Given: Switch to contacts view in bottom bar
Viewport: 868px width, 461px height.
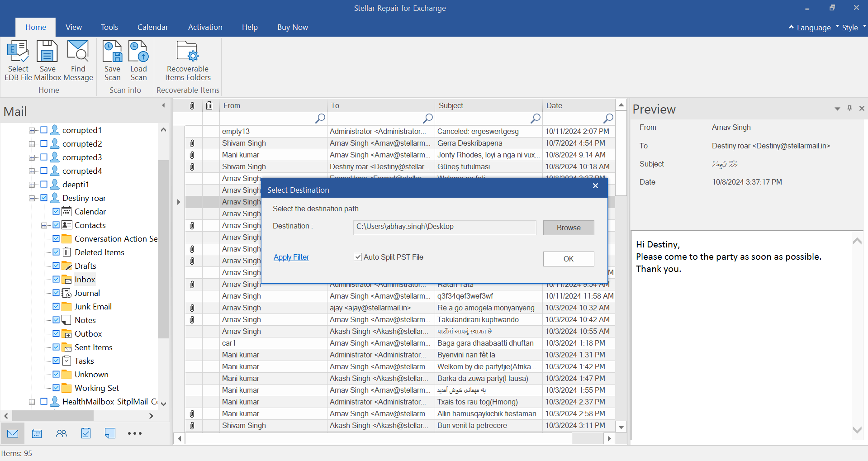Looking at the screenshot, I should coord(62,433).
